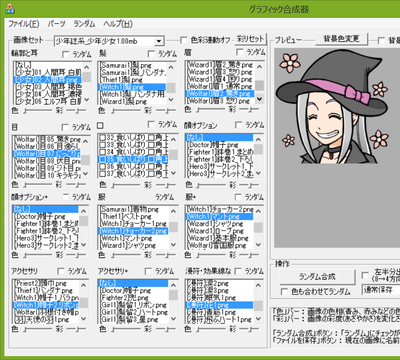Click scrollbar down arrow in 口 list

[173, 173]
